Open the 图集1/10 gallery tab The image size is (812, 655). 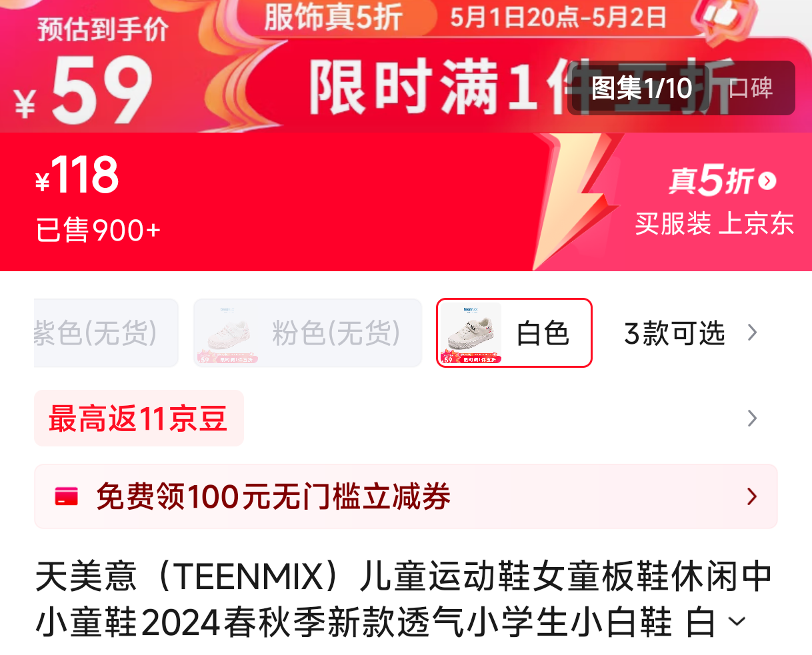click(641, 88)
